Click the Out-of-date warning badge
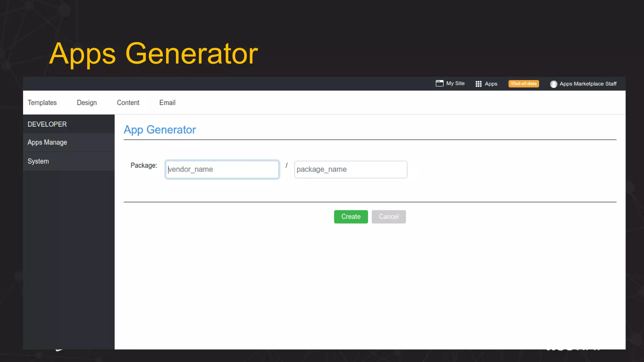This screenshot has height=362, width=644. [x=524, y=84]
